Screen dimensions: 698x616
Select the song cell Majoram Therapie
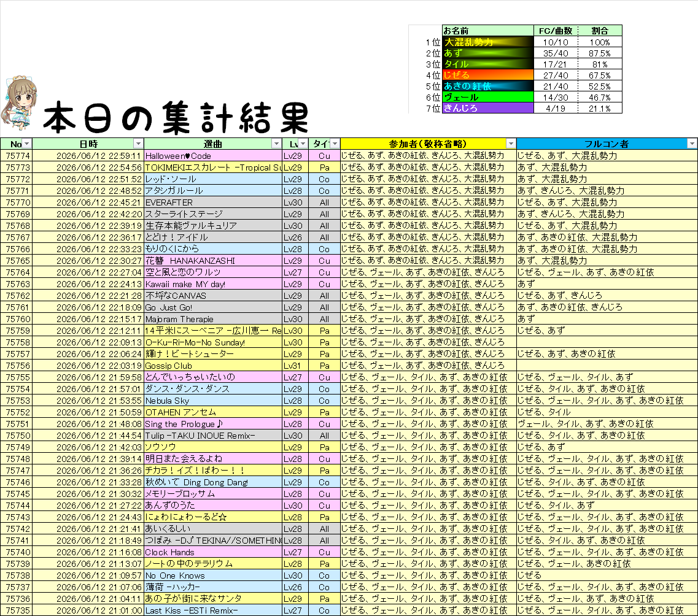point(213,319)
